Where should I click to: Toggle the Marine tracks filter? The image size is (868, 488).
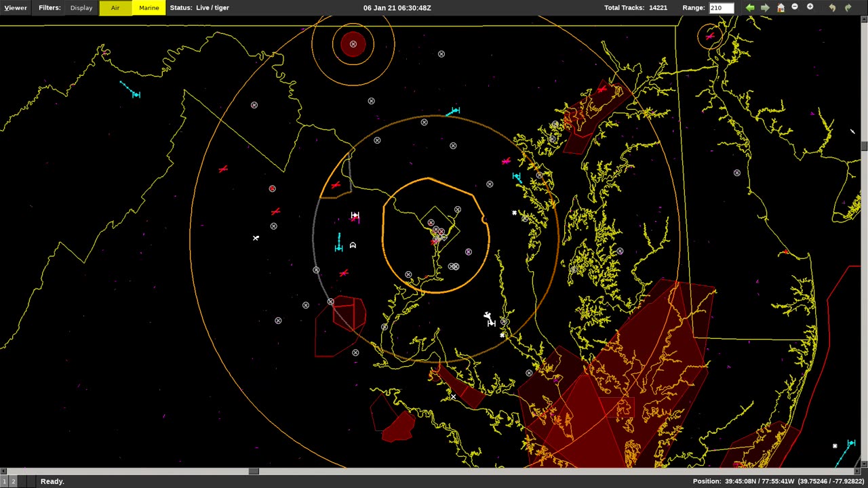(149, 7)
